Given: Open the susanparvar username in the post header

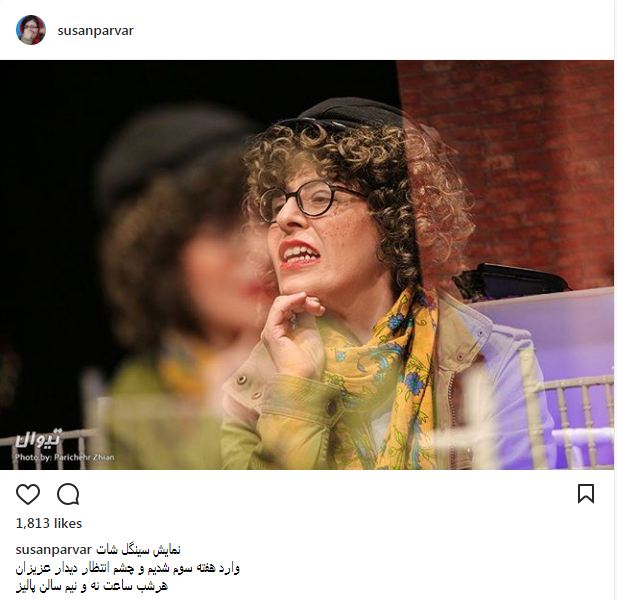Looking at the screenshot, I should coord(96,31).
